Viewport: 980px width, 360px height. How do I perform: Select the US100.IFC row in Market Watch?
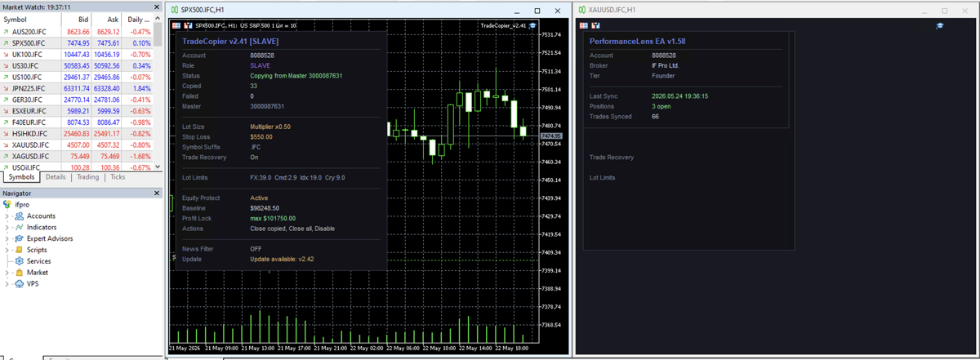77,77
